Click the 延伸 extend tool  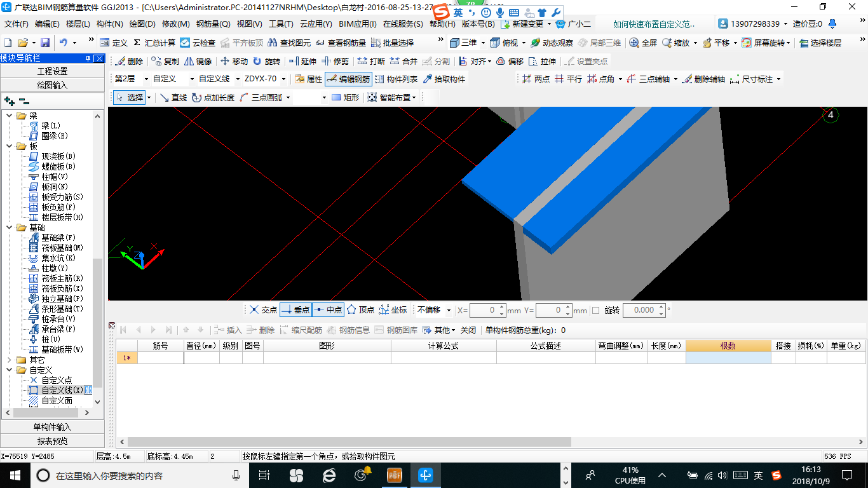(302, 62)
